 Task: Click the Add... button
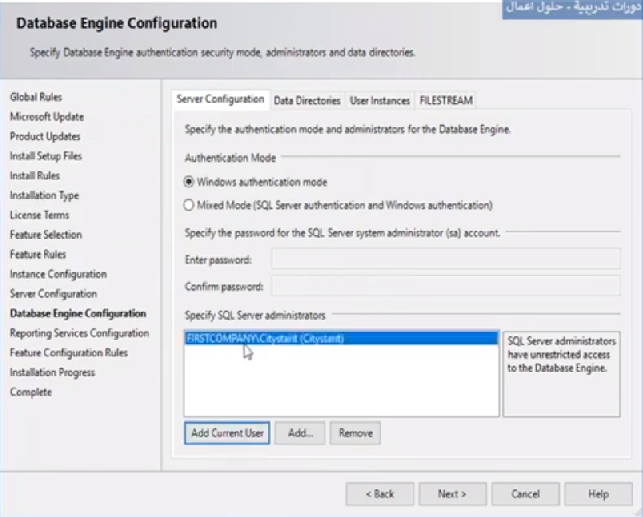pyautogui.click(x=300, y=433)
